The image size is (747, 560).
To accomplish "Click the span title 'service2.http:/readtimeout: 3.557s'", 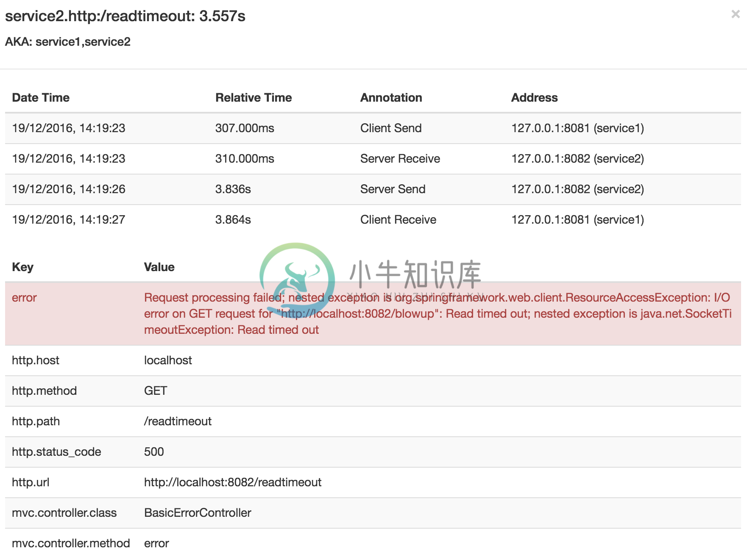I will tap(125, 16).
